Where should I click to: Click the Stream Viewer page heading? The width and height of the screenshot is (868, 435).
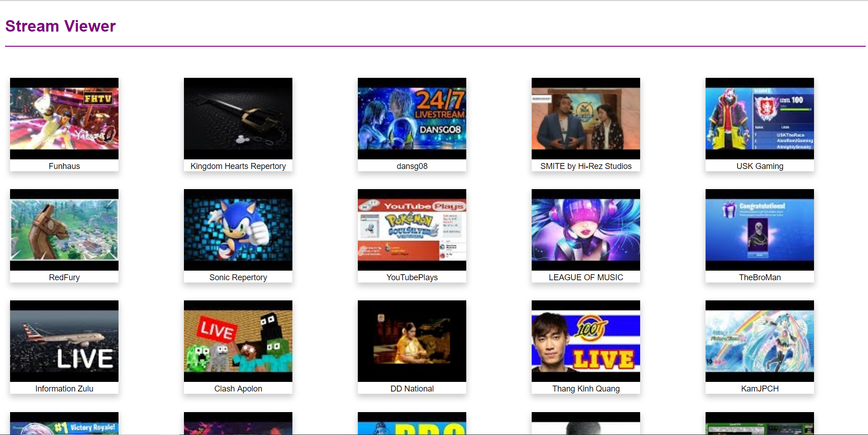point(60,26)
